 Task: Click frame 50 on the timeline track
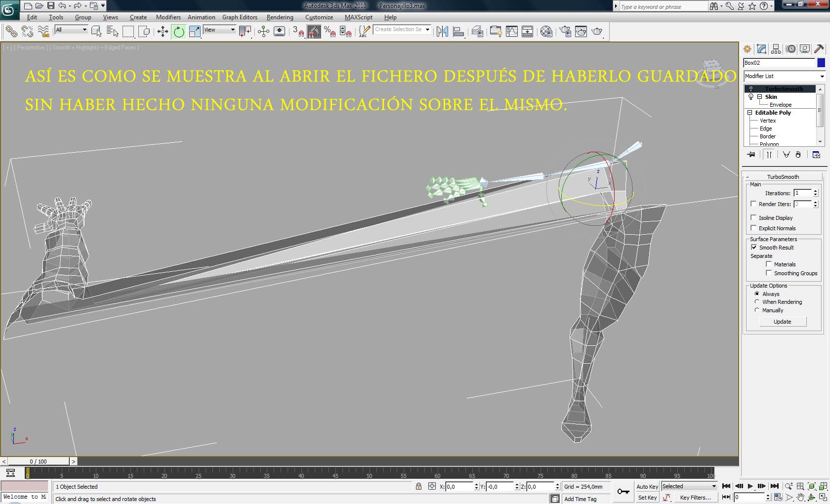point(369,473)
